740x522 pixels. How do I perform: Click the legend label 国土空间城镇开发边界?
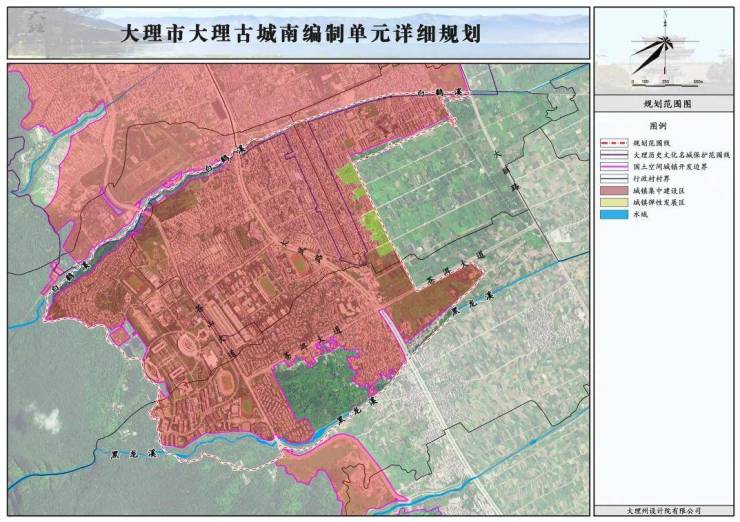[670, 167]
